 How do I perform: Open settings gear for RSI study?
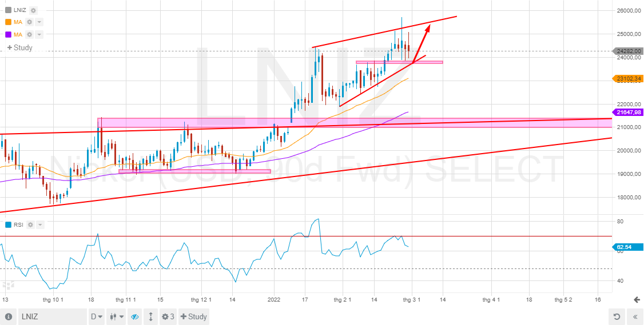30,224
